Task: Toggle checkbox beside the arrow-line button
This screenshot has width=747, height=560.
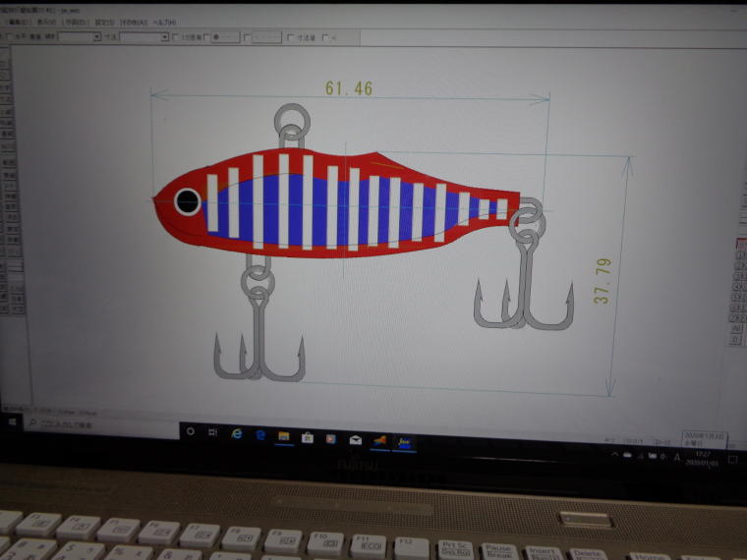Action: point(247,37)
